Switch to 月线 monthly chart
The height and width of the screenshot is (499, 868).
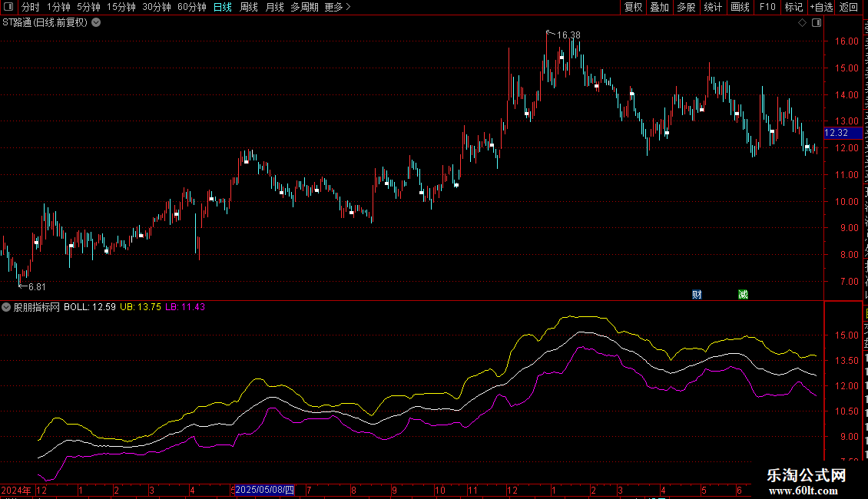[x=274, y=7]
